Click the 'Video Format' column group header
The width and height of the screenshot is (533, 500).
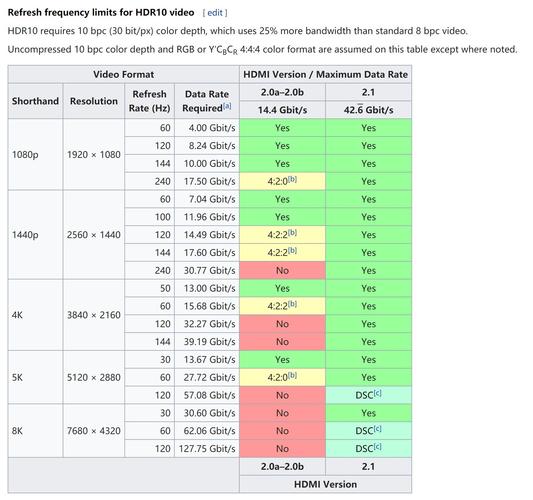coord(124,74)
